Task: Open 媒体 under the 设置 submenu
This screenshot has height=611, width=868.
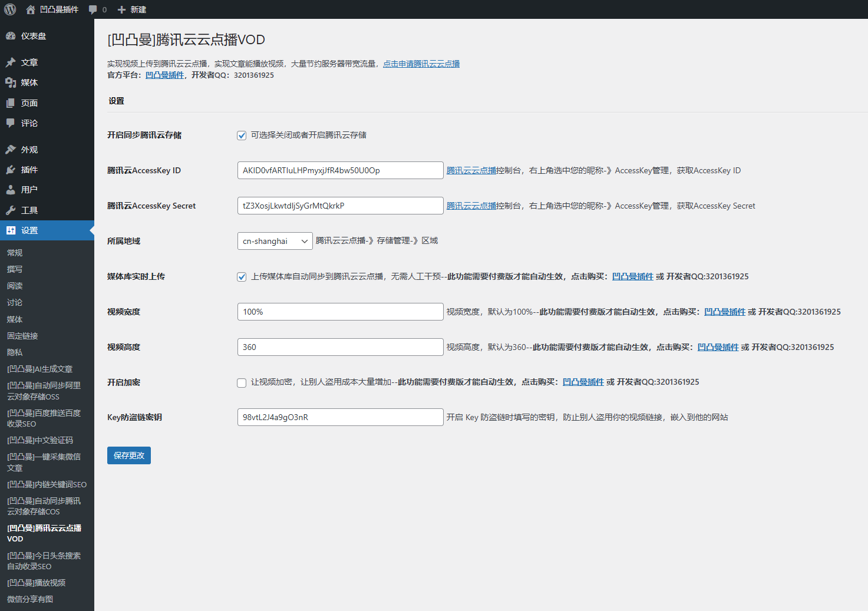Action: 15,319
